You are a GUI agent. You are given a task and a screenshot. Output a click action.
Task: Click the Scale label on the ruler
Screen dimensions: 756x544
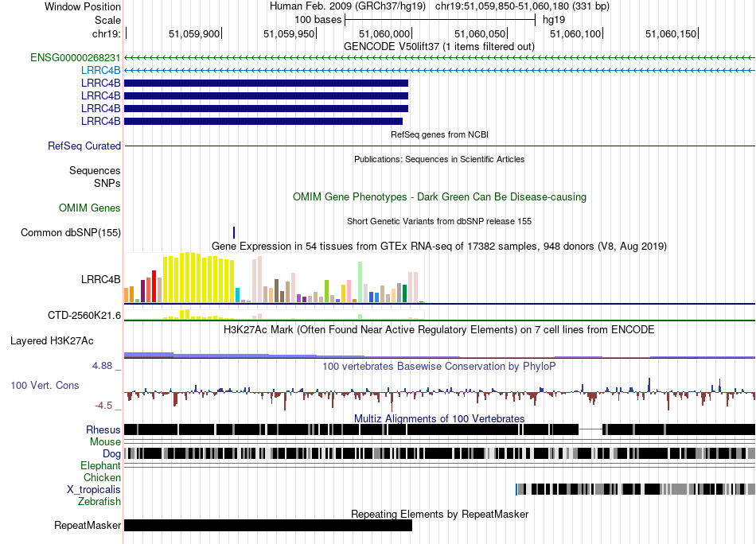[107, 20]
